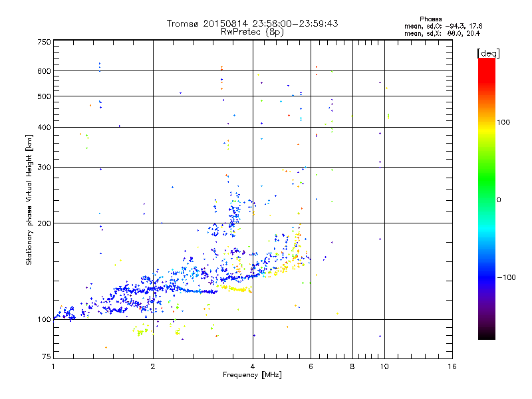Click the y-axis tick label '75'
532x399 pixels.
coord(47,356)
